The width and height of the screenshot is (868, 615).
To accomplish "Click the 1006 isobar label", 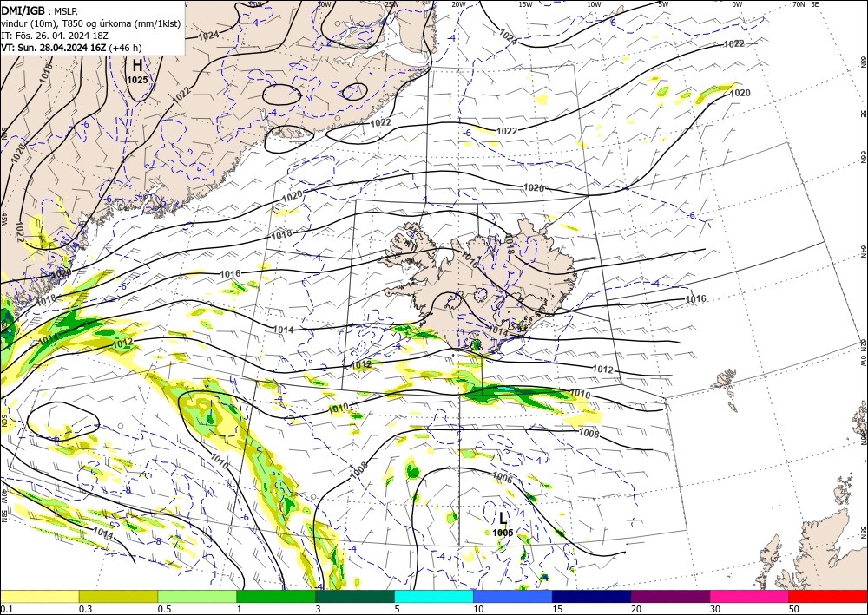I will click(x=502, y=479).
